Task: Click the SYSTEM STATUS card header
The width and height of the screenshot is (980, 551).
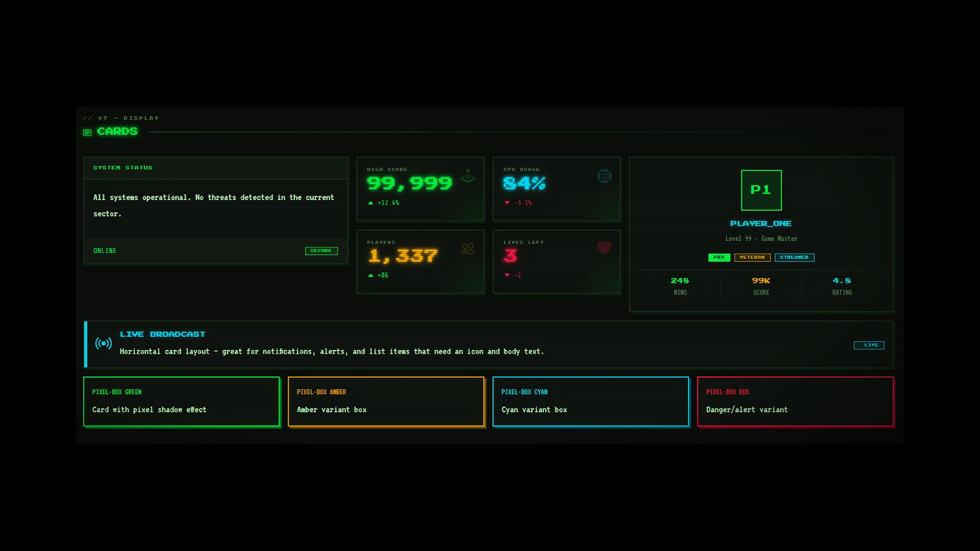Action: (215, 168)
